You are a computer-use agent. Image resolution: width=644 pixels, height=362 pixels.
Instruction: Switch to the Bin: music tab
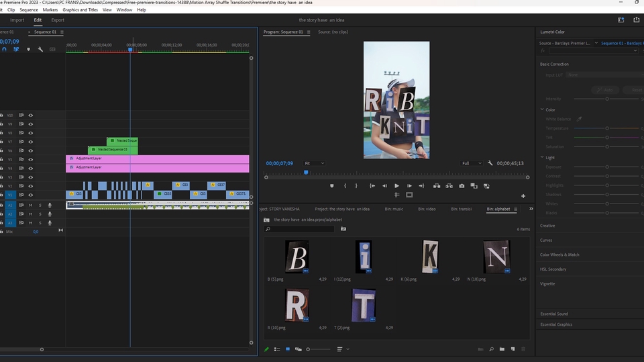tap(394, 209)
